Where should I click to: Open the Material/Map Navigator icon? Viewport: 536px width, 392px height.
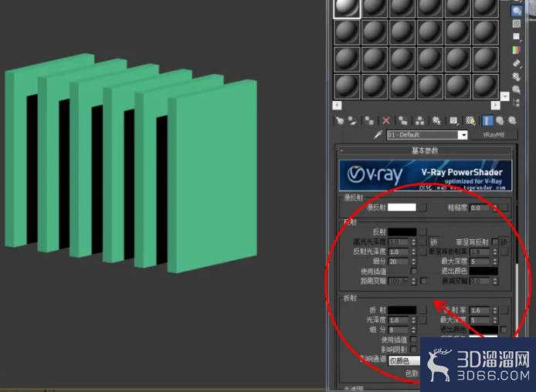(517, 103)
